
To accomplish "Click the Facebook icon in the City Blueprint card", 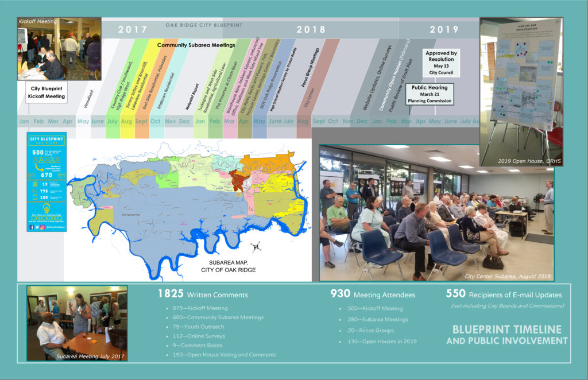I will click(x=32, y=227).
